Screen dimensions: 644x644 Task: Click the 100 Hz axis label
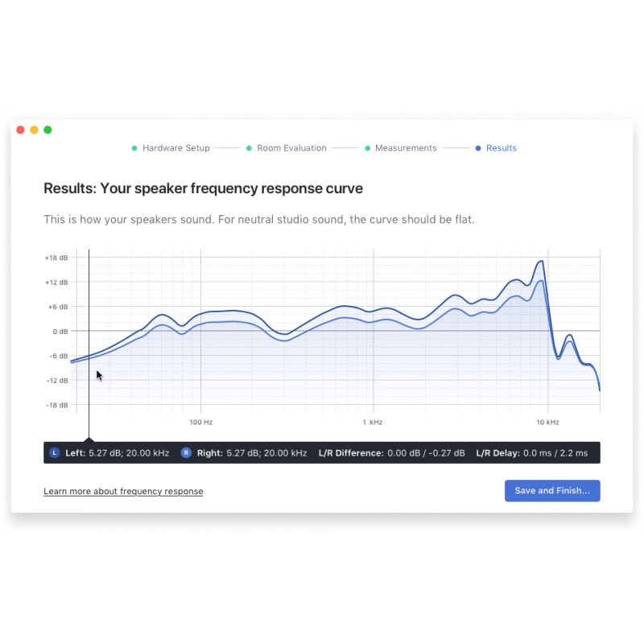pos(200,422)
